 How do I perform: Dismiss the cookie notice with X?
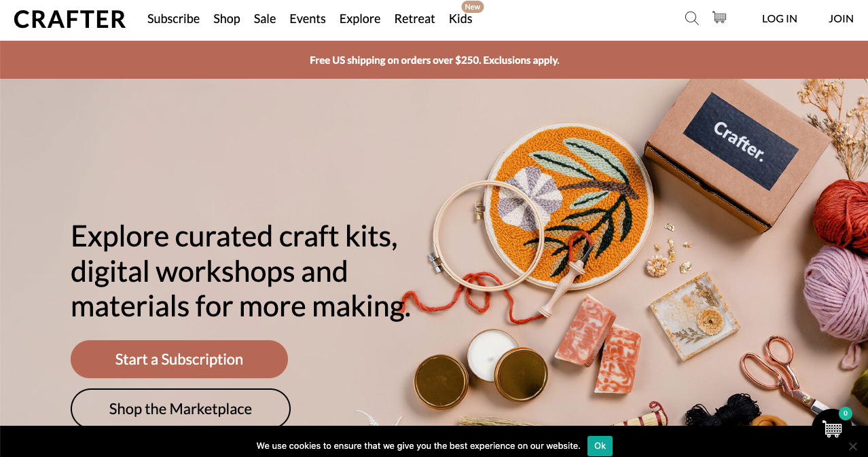pos(853,446)
